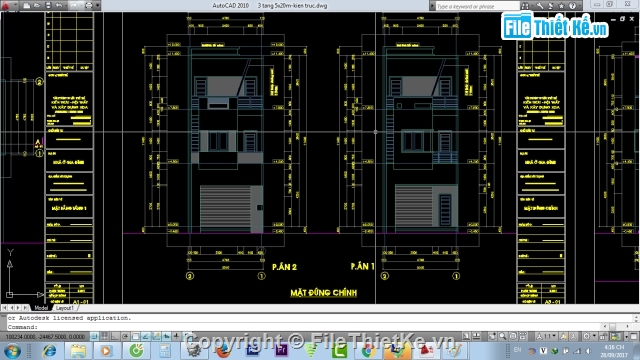Click the coordinates readout in status bar
Image resolution: width=640 pixels, height=360 pixels.
(x=45, y=337)
